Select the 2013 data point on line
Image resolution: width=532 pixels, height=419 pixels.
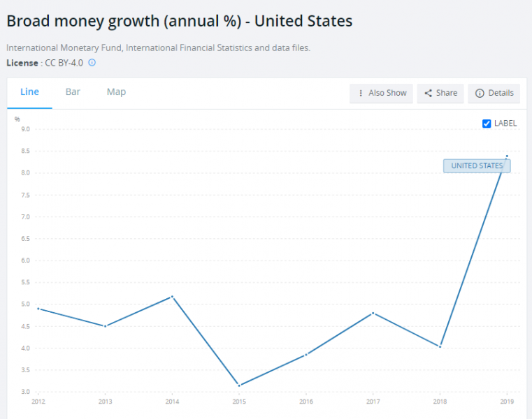[104, 326]
